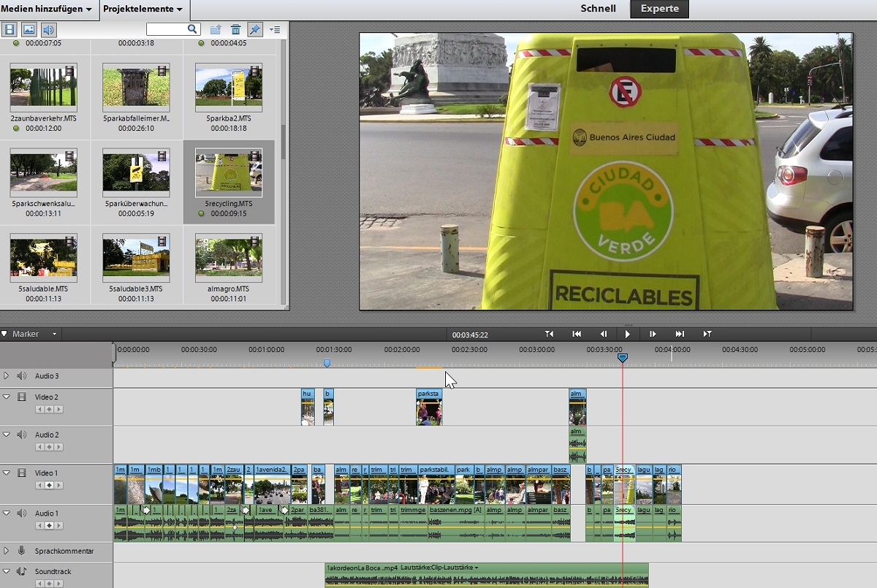The width and height of the screenshot is (877, 588).
Task: Expand the Audio 3 track
Action: click(x=7, y=375)
